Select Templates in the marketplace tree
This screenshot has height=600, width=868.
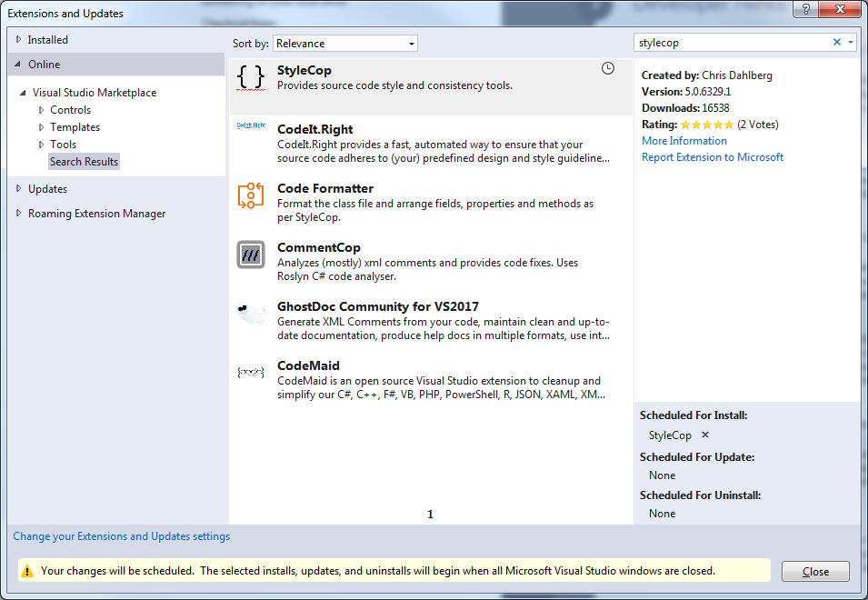(75, 127)
